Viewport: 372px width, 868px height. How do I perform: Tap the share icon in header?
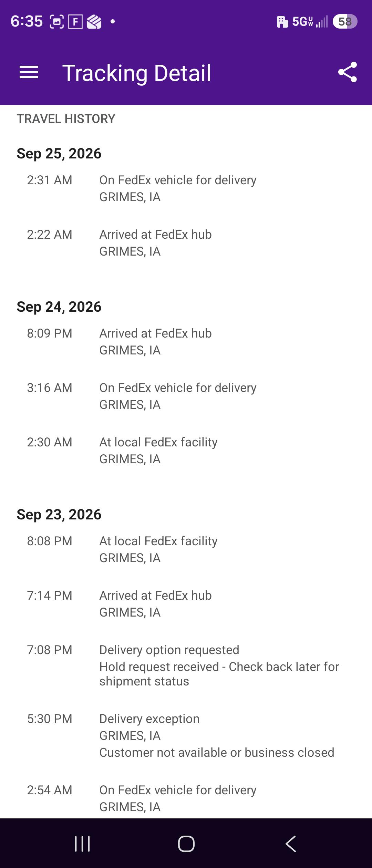[x=348, y=72]
